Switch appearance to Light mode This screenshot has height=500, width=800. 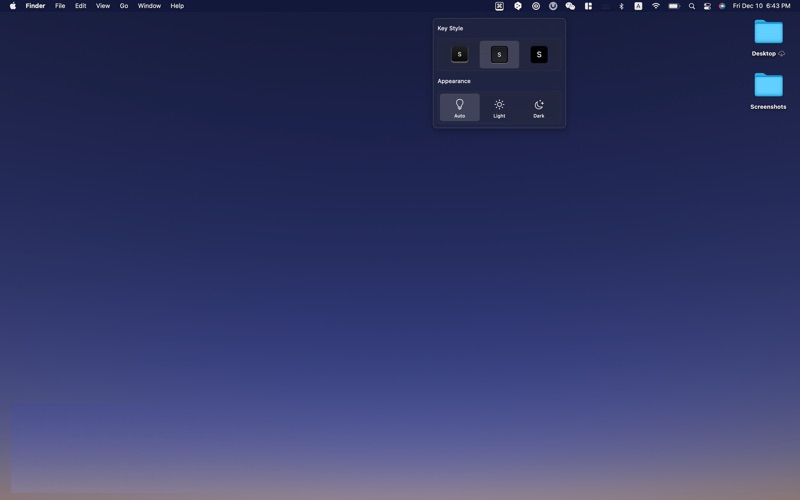(x=499, y=107)
